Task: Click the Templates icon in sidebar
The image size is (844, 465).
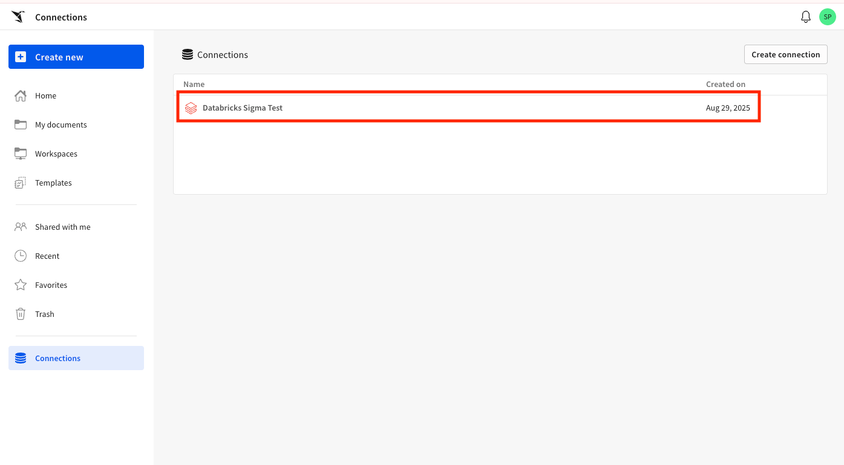Action: click(x=20, y=183)
